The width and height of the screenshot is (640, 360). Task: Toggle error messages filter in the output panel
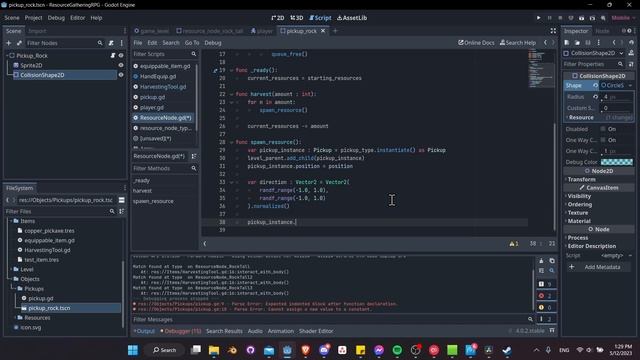545,296
